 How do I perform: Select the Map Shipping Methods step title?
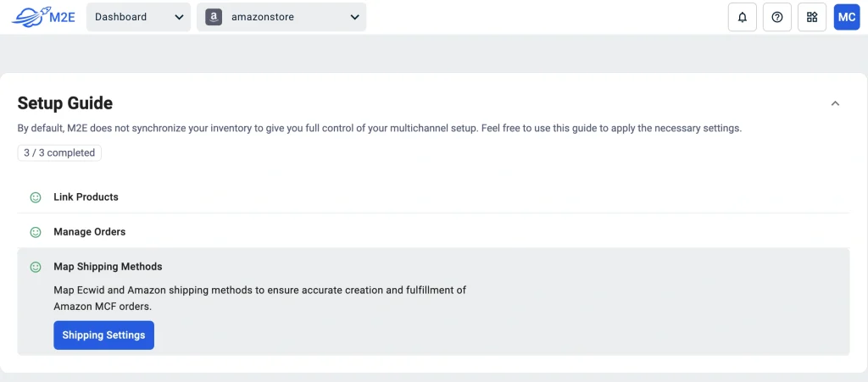[x=108, y=267]
